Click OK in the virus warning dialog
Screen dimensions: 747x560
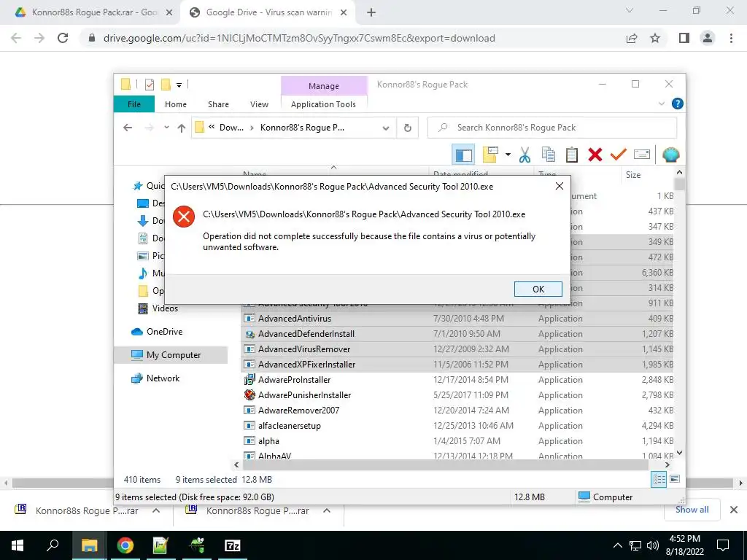(x=538, y=289)
